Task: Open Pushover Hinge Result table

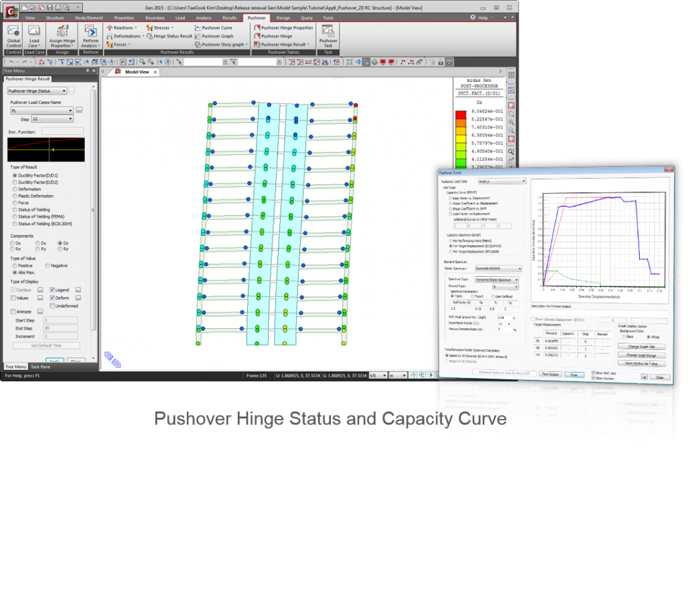Action: tap(281, 44)
